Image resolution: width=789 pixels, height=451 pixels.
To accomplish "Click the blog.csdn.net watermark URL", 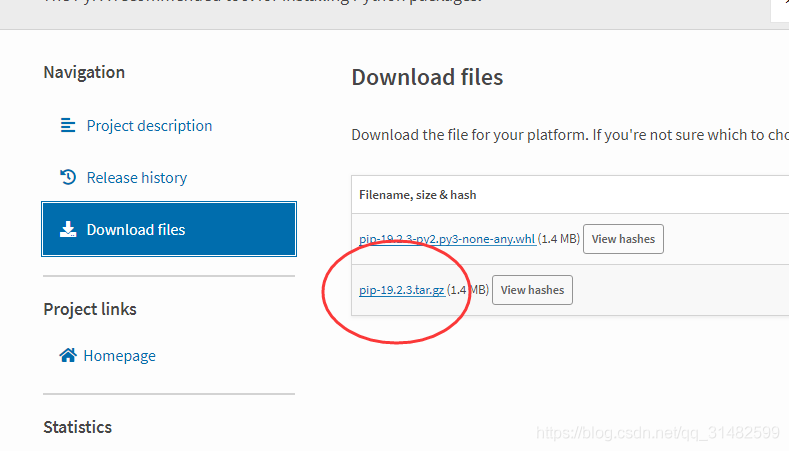I will tap(657, 433).
